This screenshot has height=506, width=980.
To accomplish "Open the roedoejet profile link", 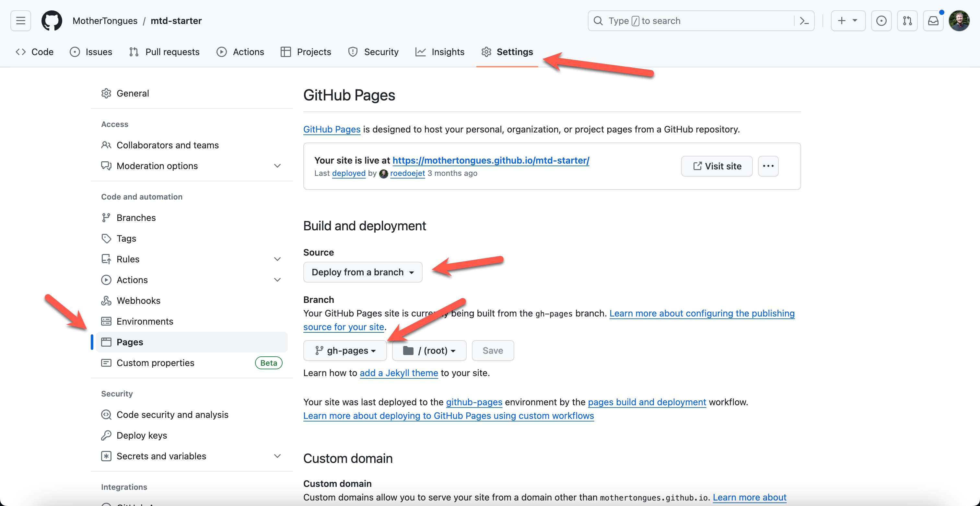I will click(407, 173).
